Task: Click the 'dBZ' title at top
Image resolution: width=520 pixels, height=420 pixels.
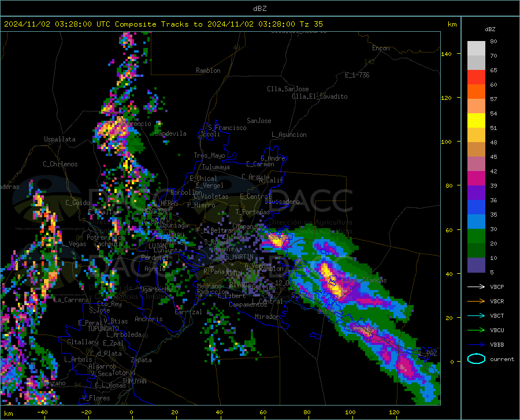Action: pos(259,9)
